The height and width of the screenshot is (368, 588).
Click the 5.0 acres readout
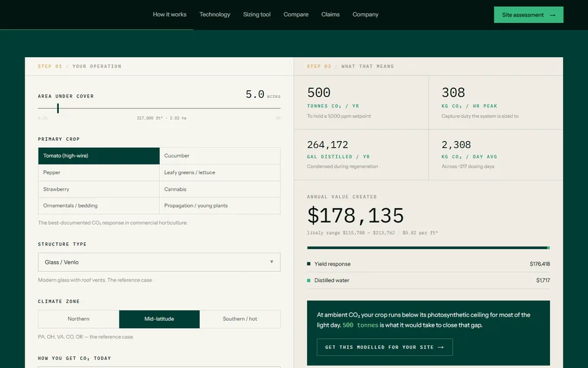pyautogui.click(x=263, y=94)
